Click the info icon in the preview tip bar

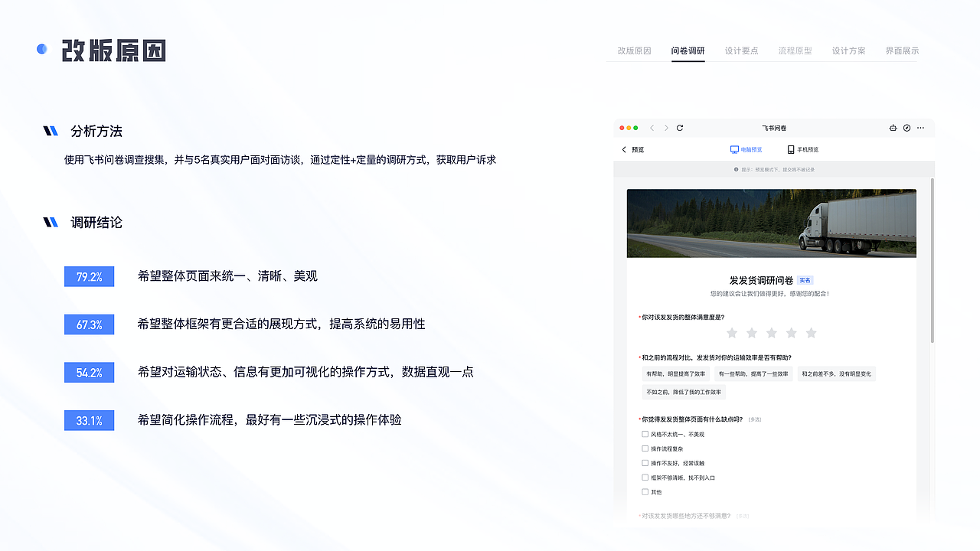point(736,169)
